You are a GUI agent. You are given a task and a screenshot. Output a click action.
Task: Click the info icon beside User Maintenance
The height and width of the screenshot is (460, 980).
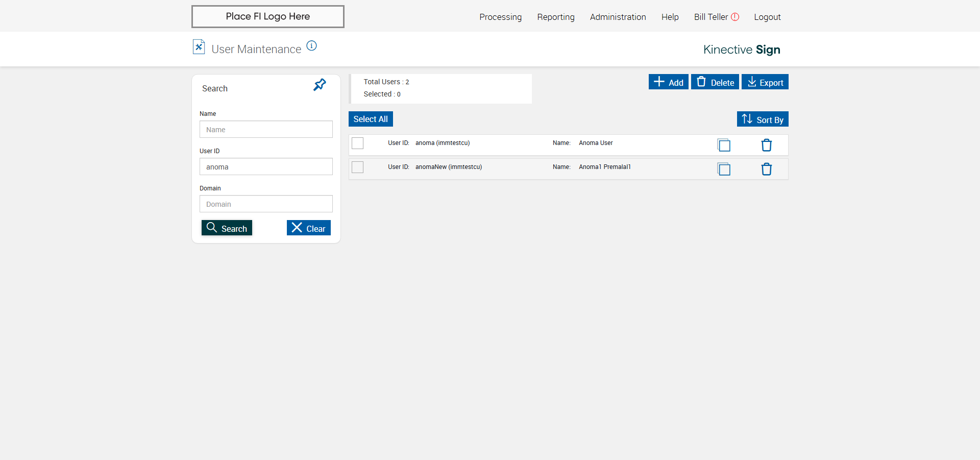coord(311,46)
